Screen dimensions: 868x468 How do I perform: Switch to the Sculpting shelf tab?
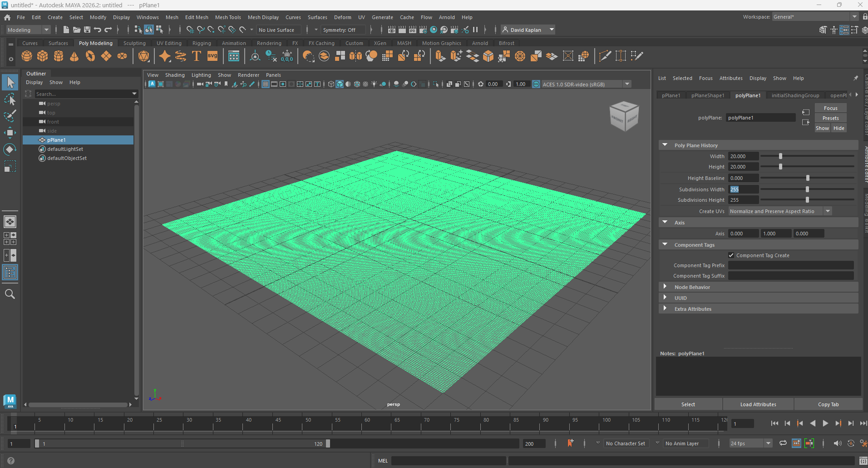pyautogui.click(x=134, y=43)
